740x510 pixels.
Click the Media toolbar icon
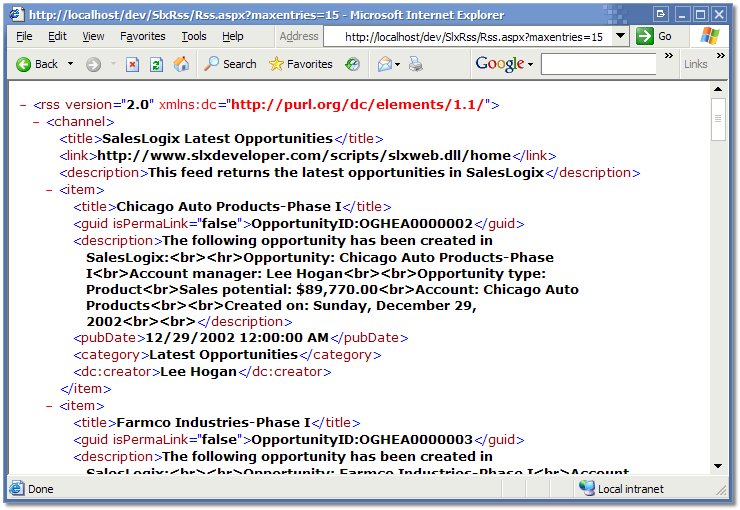(352, 64)
